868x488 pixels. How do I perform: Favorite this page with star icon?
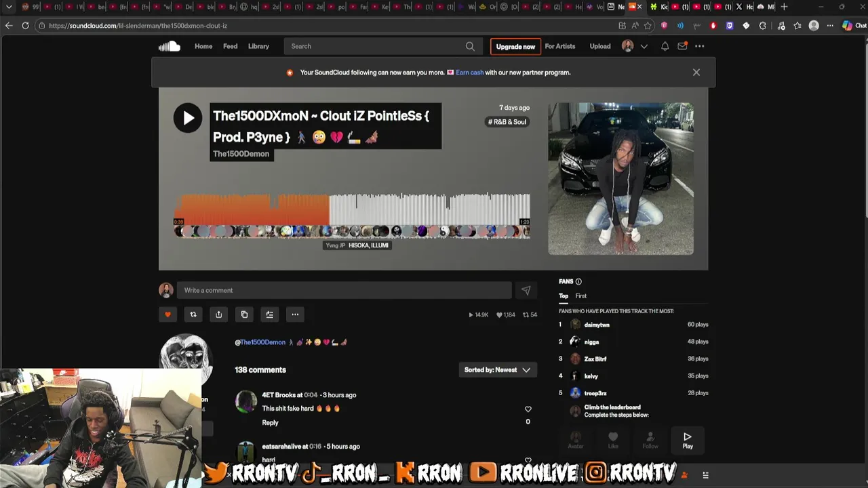point(648,26)
